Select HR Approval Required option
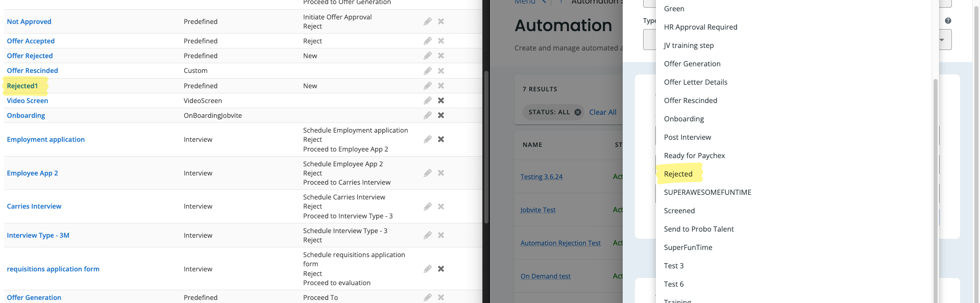The height and width of the screenshot is (303, 980). coord(700,27)
